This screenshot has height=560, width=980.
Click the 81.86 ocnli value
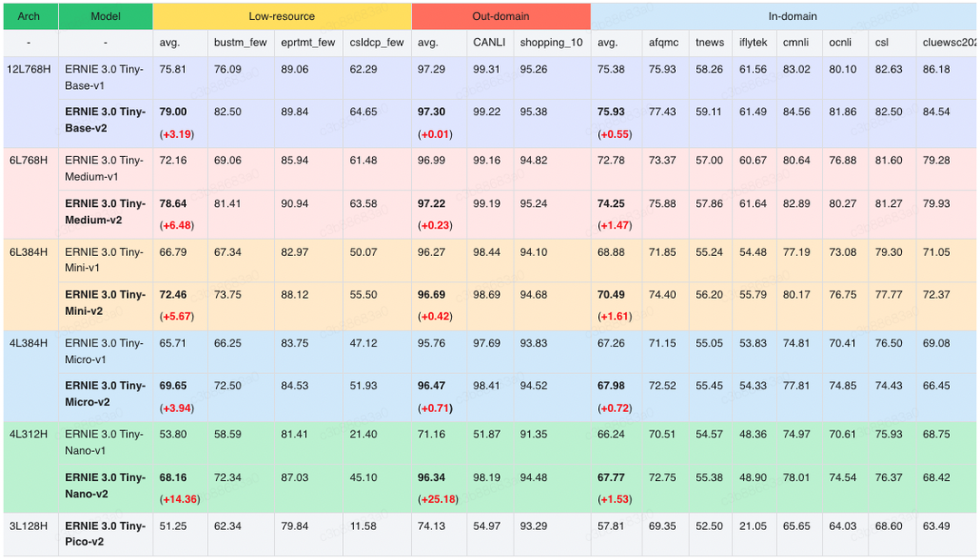(842, 112)
